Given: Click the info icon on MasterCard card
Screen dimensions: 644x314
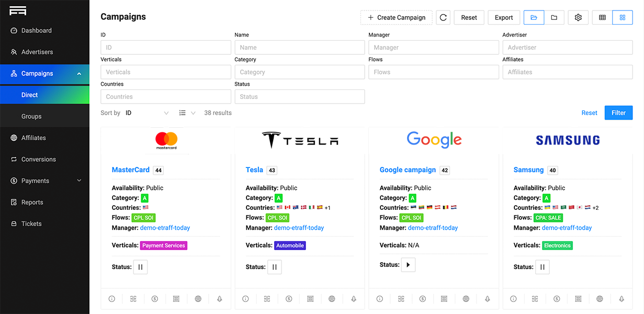Looking at the screenshot, I should tap(111, 299).
